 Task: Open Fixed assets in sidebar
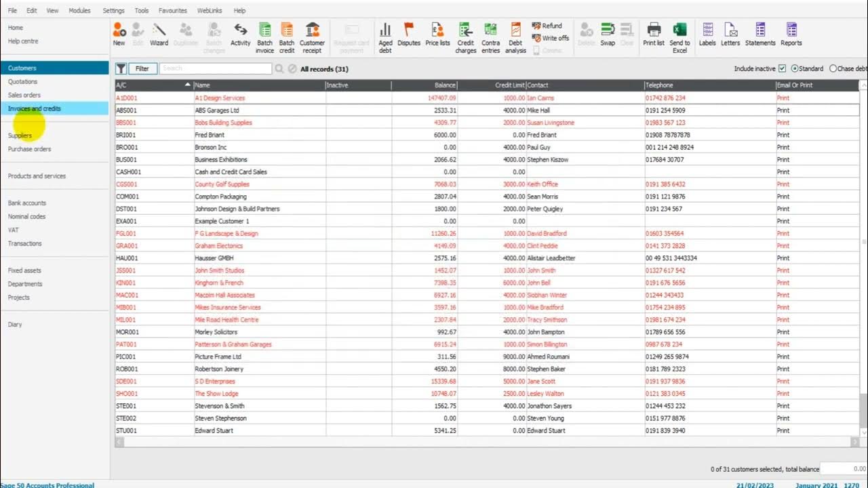coord(24,270)
